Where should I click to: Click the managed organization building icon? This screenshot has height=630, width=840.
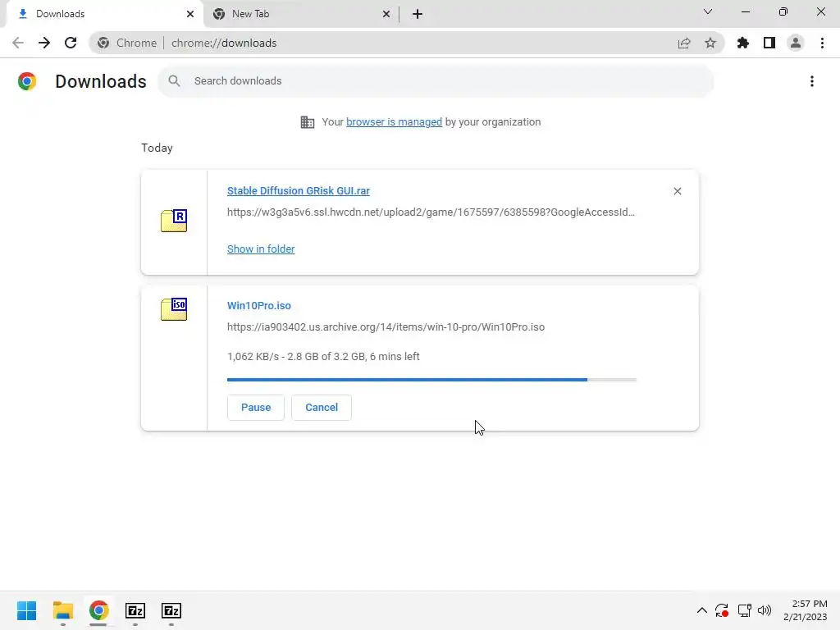(x=308, y=122)
